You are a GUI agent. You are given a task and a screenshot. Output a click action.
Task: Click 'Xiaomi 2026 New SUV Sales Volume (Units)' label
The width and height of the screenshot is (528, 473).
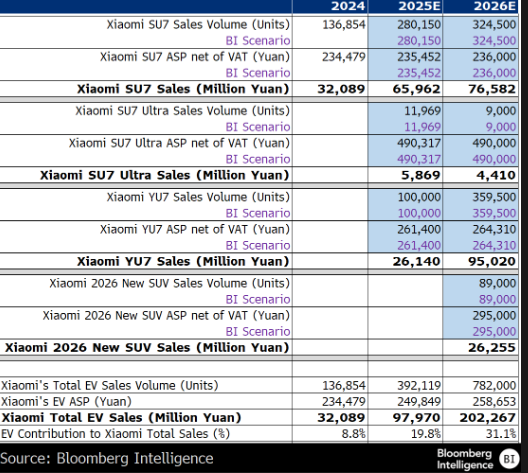pos(169,283)
